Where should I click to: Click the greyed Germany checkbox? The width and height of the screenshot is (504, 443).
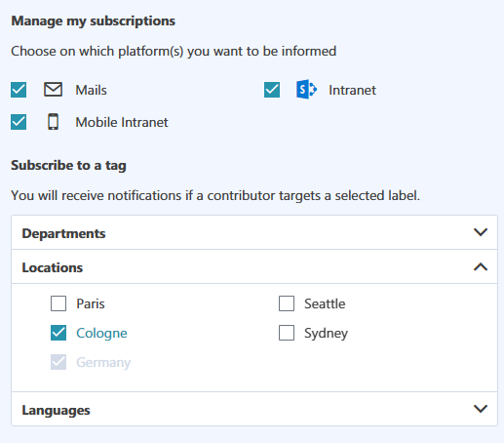pyautogui.click(x=58, y=362)
